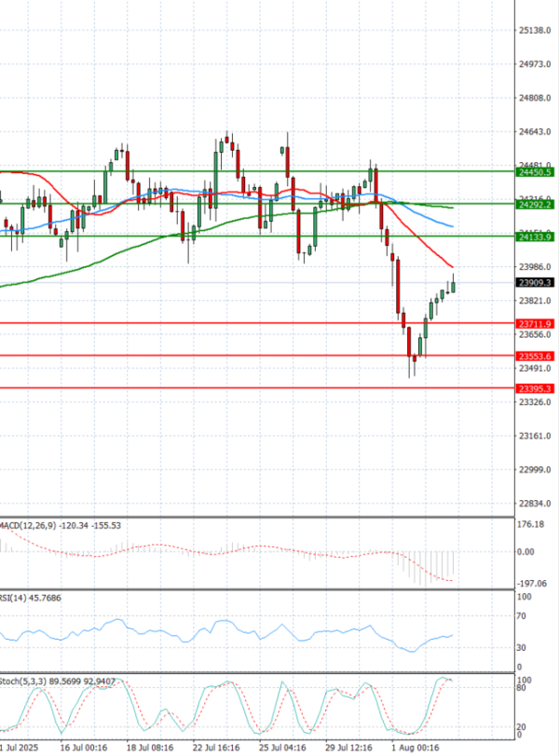Click the 23161.0 price axis value
This screenshot has height=756, width=559.
(x=535, y=436)
